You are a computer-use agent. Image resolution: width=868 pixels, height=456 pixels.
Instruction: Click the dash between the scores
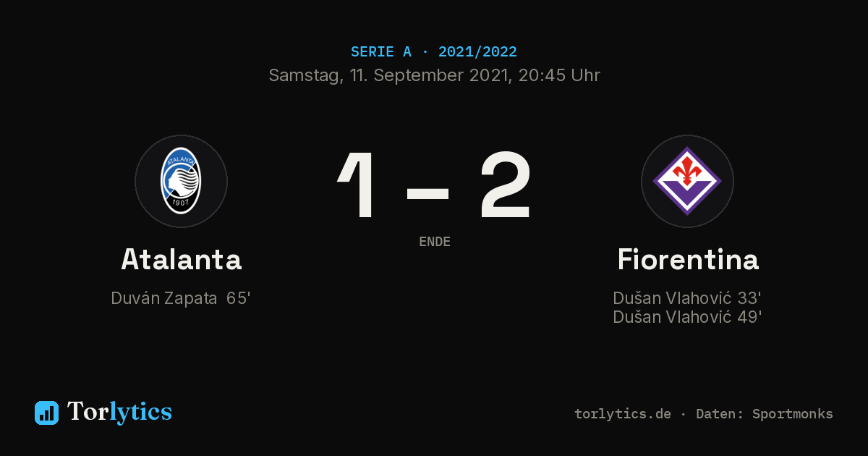428,193
